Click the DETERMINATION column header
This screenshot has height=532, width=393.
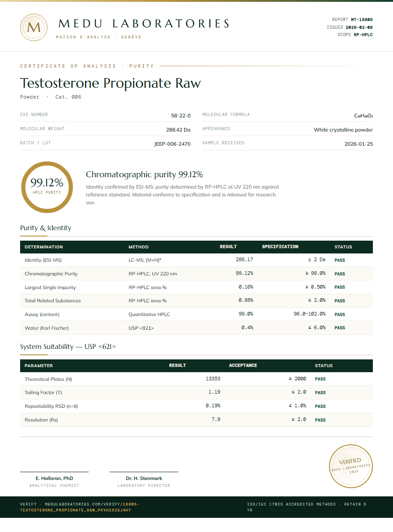pyautogui.click(x=43, y=247)
